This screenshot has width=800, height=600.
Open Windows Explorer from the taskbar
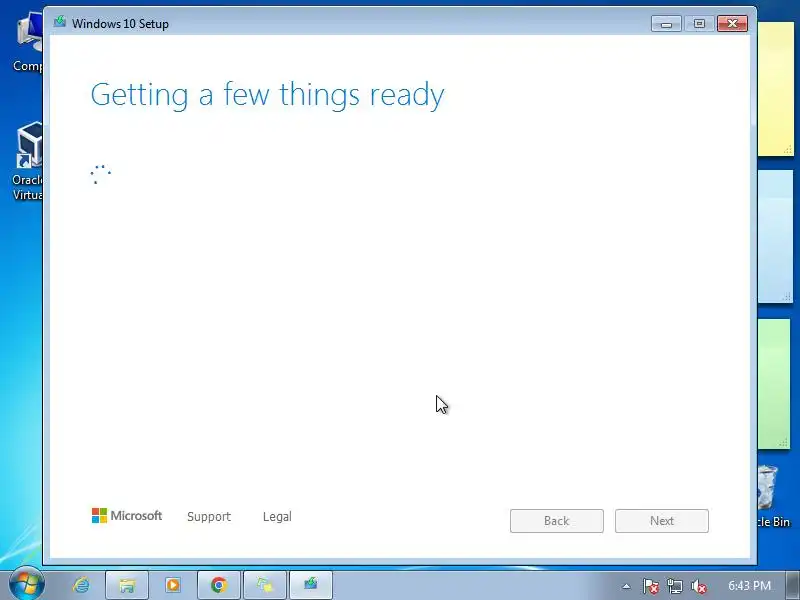[x=127, y=585]
